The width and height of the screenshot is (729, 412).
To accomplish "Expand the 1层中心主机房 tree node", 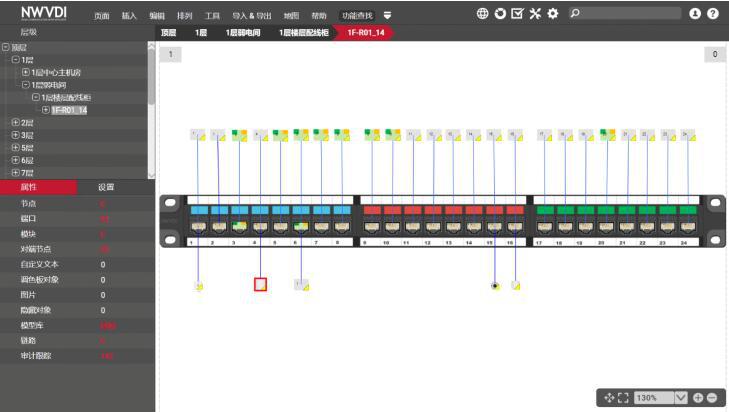I will pos(26,72).
